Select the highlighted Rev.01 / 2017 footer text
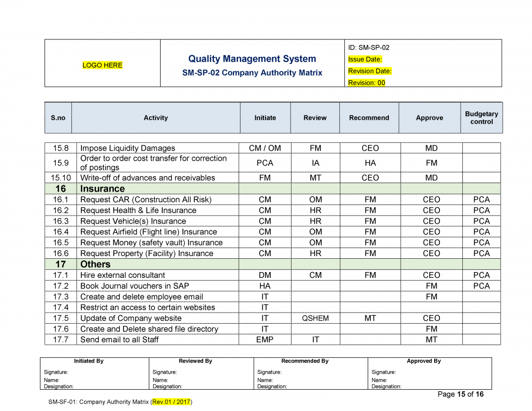Image resolution: width=532 pixels, height=411 pixels. point(172,402)
